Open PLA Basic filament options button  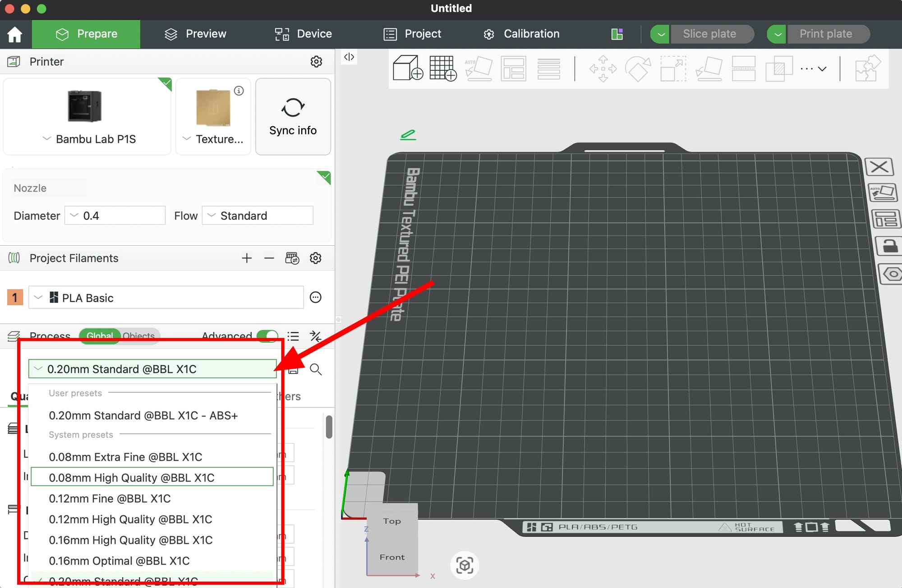[x=315, y=298]
